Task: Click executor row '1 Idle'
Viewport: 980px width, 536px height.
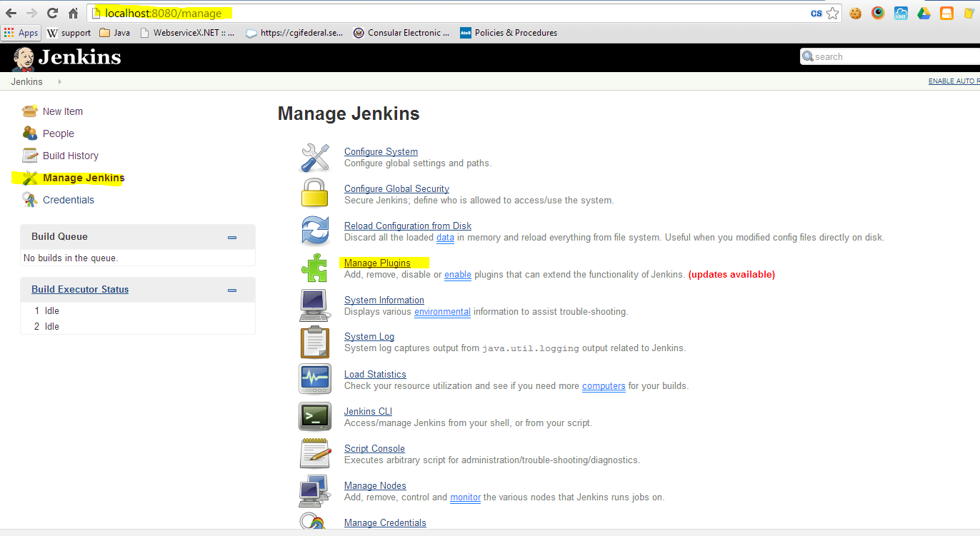Action: pos(137,310)
